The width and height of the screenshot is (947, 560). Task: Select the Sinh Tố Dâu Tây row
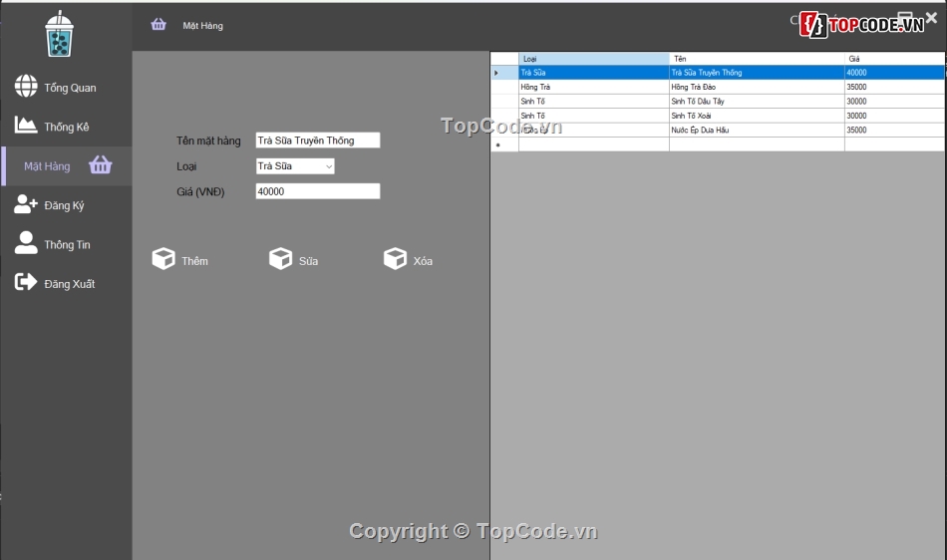756,102
